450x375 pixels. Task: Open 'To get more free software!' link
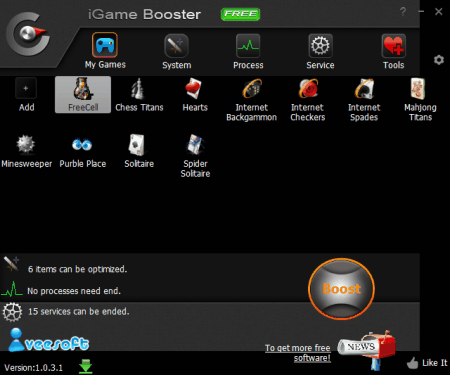click(x=298, y=353)
